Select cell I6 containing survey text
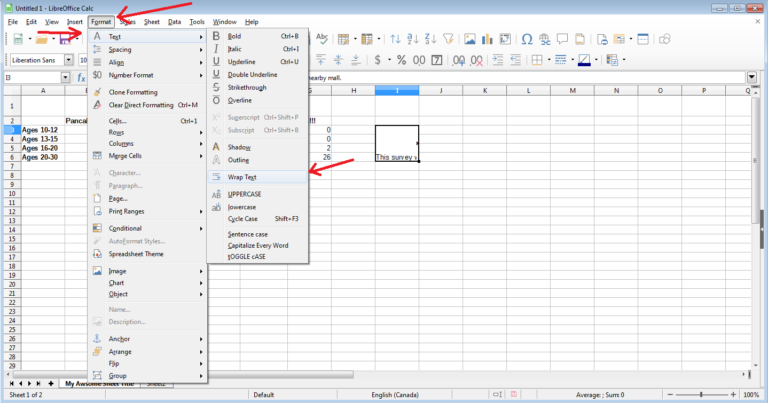The height and width of the screenshot is (403, 768). (396, 157)
